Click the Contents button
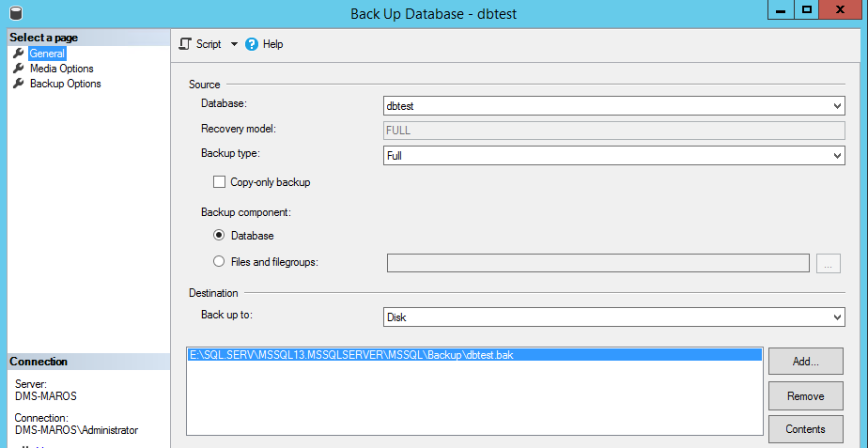868x448 pixels. [x=805, y=429]
